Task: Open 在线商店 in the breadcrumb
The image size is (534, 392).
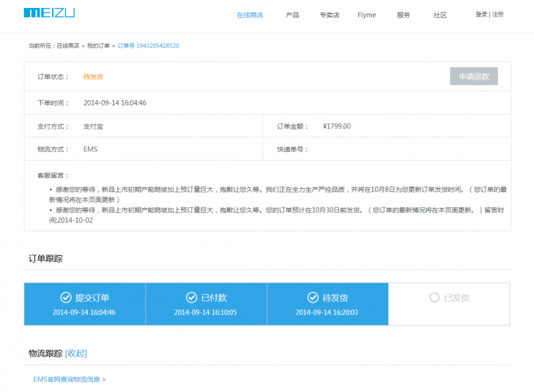Action: click(x=68, y=45)
